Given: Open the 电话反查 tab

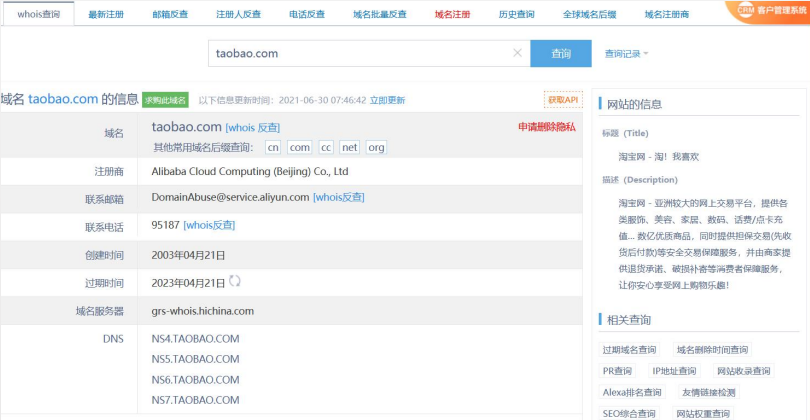Looking at the screenshot, I should tap(307, 14).
